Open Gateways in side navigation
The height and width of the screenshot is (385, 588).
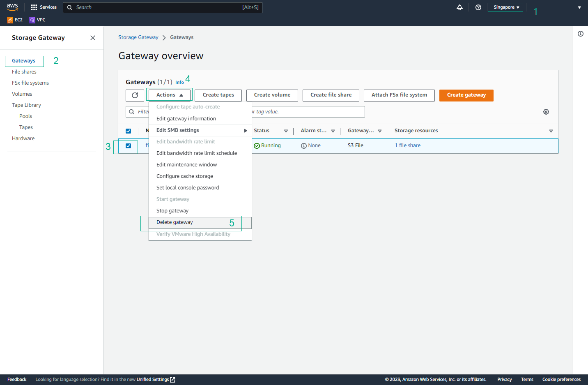pos(23,61)
